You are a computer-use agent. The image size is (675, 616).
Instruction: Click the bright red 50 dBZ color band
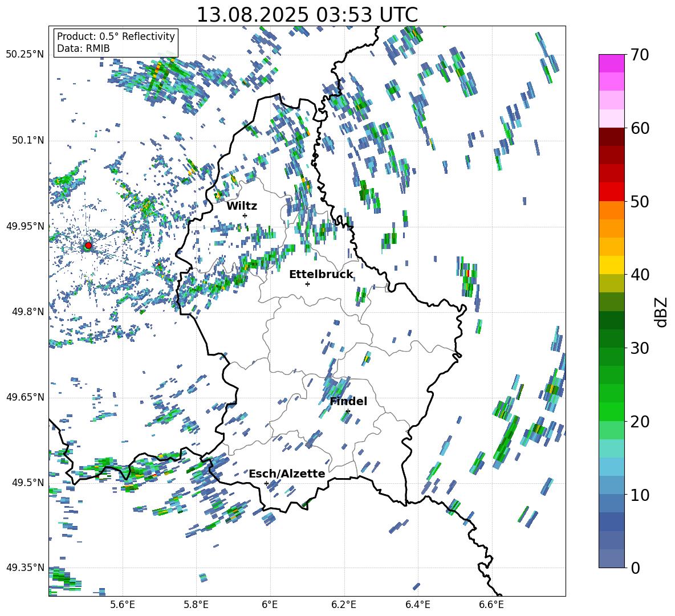612,192
